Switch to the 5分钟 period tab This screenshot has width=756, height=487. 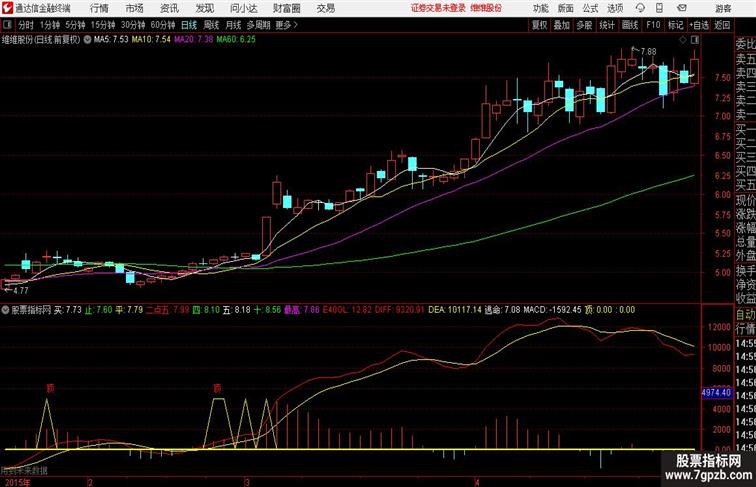[x=75, y=25]
